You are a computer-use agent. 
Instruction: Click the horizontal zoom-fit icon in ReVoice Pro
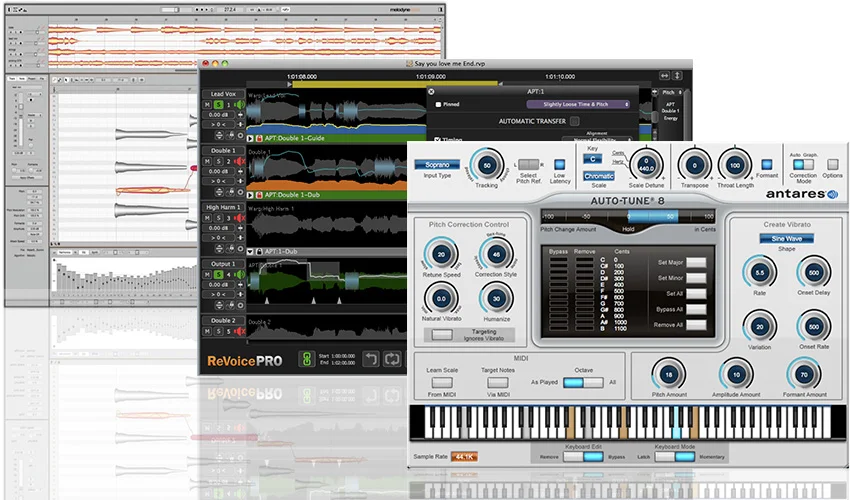pyautogui.click(x=664, y=76)
